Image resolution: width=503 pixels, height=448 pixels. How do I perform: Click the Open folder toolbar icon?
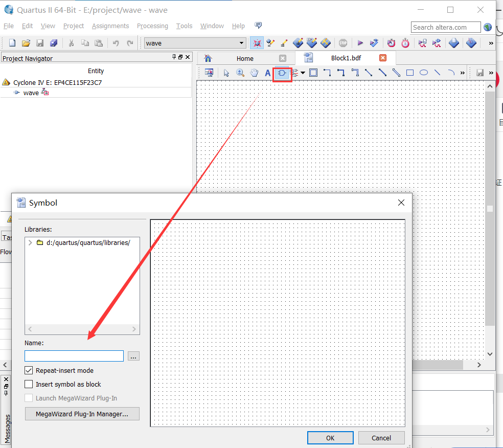point(26,43)
